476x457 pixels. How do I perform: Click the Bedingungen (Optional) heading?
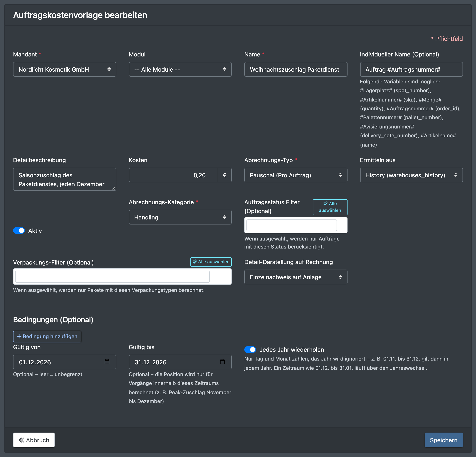[53, 319]
